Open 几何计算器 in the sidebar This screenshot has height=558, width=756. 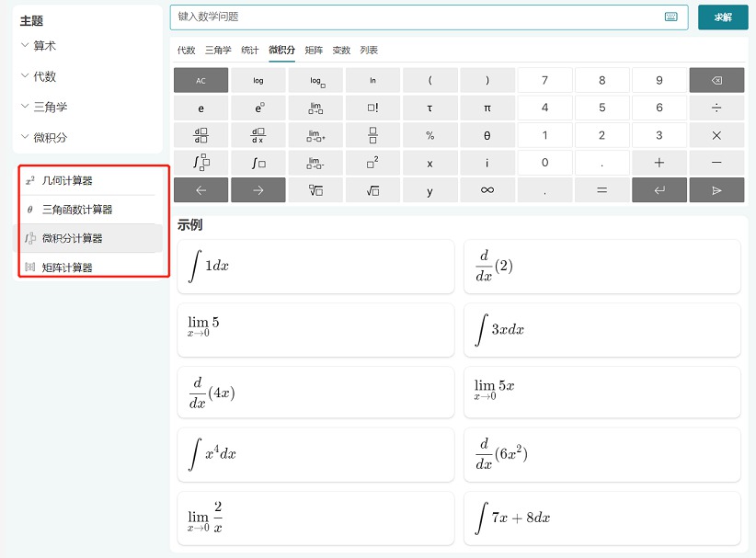pyautogui.click(x=67, y=181)
